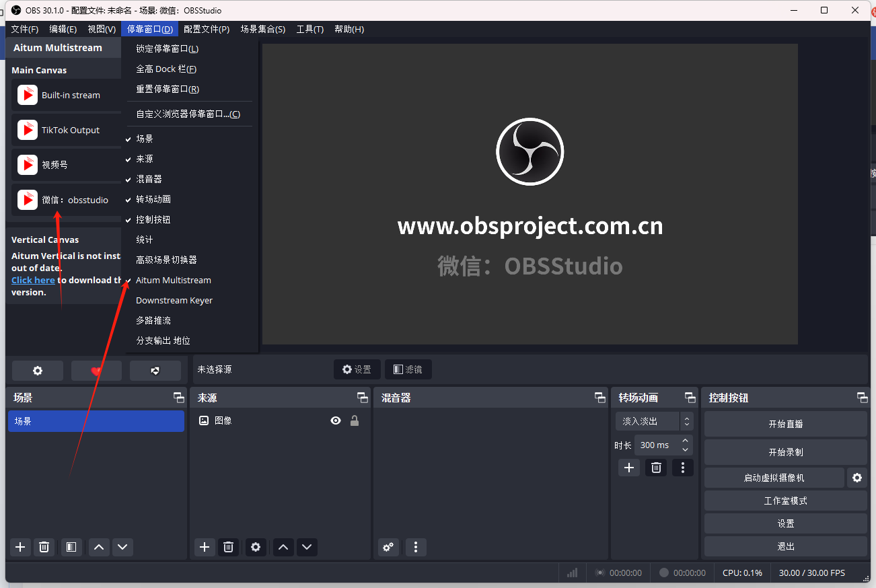Screen dimensions: 876x588
Task: Open the 配置文件(P) menu
Action: [x=207, y=29]
